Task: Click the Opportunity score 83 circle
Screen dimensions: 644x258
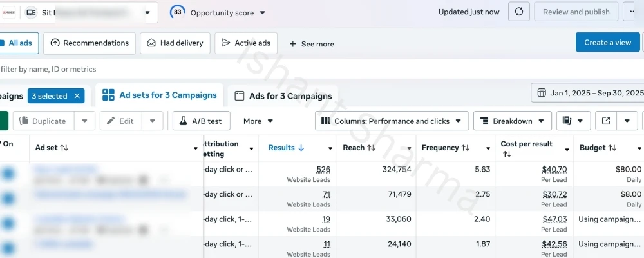Action: coord(177,12)
